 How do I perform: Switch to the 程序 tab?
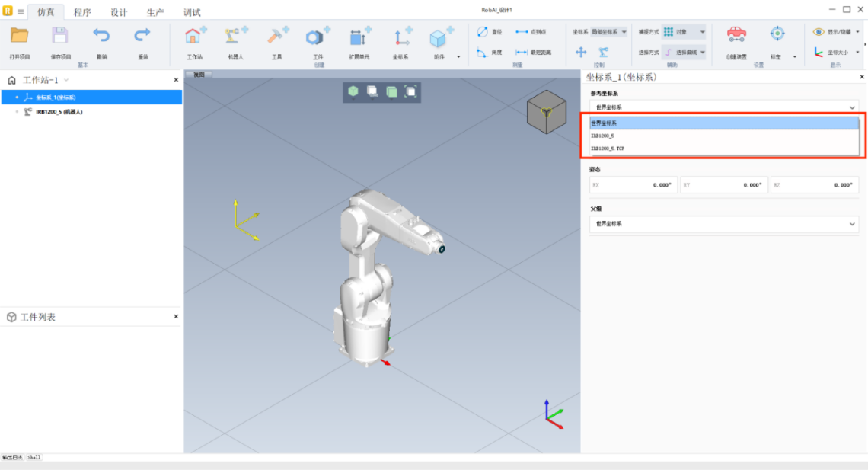coord(82,12)
